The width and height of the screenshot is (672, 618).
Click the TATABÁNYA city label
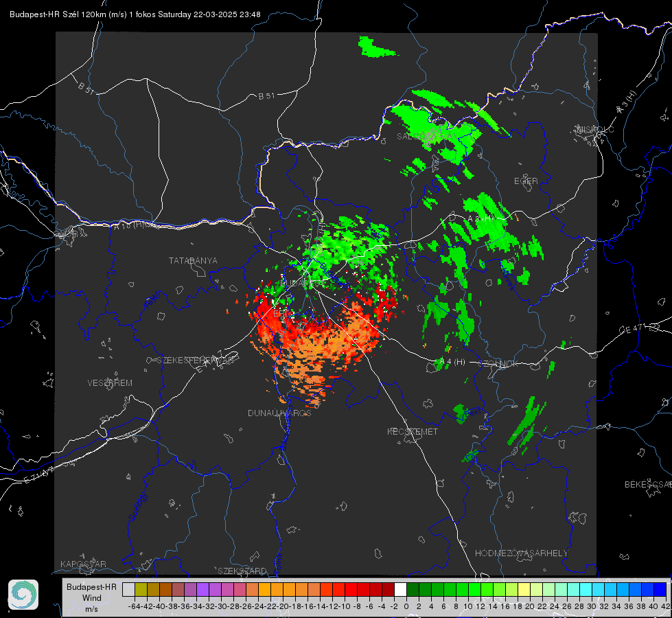193,261
